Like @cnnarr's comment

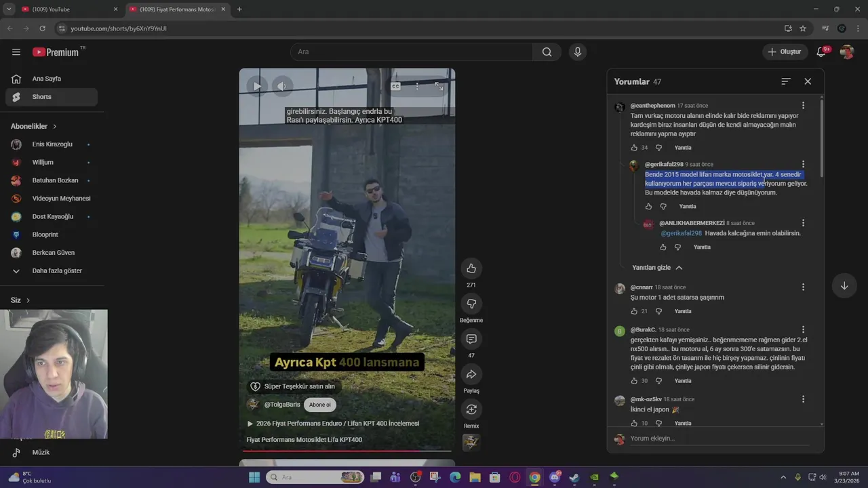coord(634,311)
